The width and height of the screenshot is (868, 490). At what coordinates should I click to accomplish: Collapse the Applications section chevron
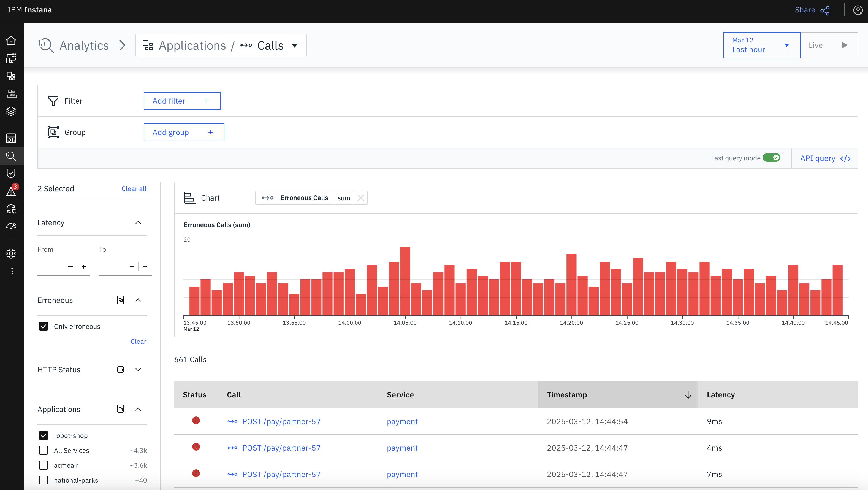click(138, 409)
